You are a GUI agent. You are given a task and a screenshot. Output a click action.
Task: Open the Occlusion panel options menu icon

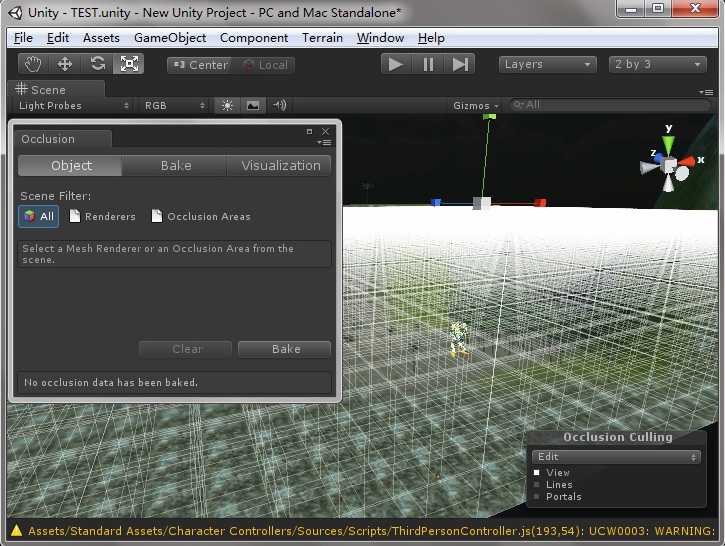pos(325,143)
